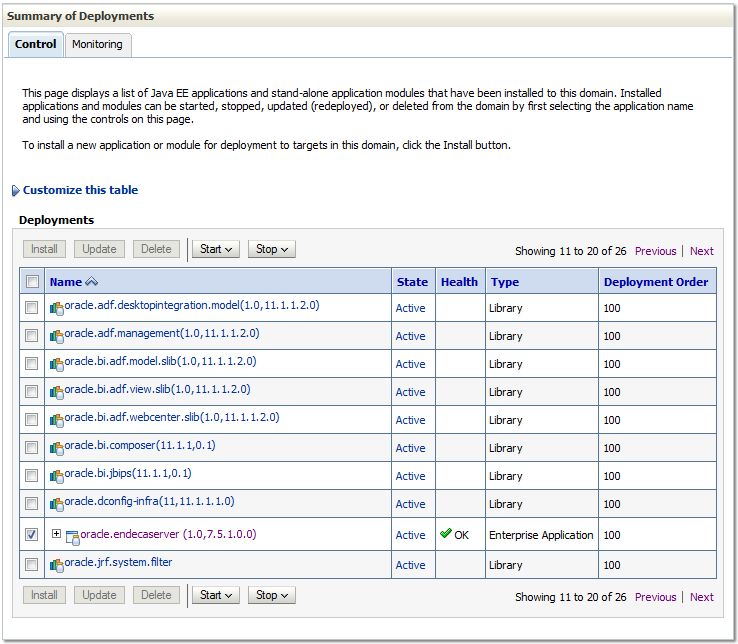Image resolution: width=738 pixels, height=644 pixels.
Task: Click the top Install button
Action: click(44, 249)
